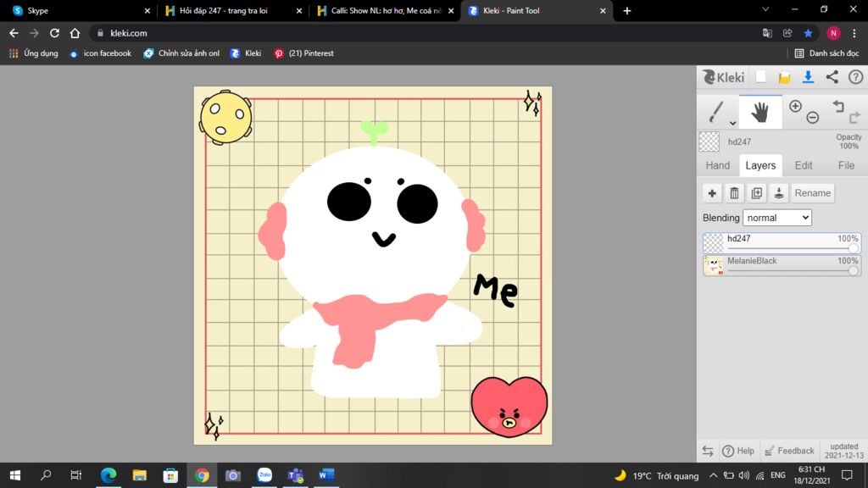Select the MelanieBlack layer
This screenshot has height=488, width=868.
782,265
